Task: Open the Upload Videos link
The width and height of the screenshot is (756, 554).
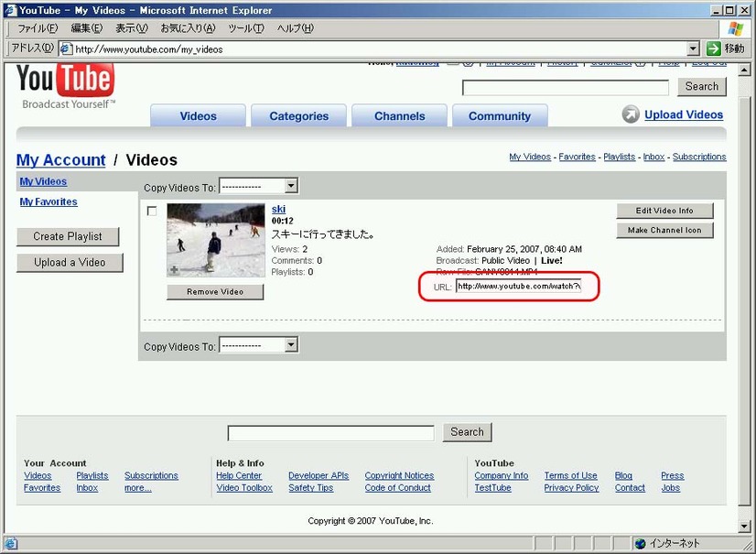Action: click(684, 114)
